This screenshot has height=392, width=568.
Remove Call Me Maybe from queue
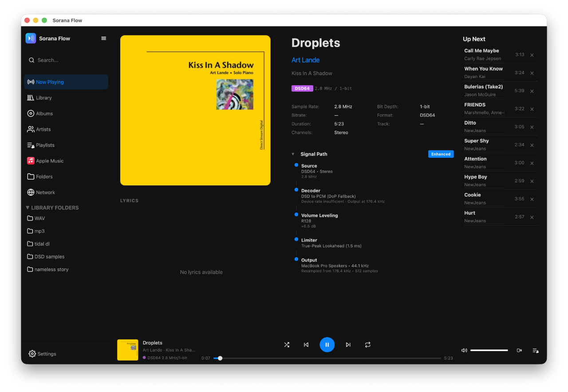532,55
